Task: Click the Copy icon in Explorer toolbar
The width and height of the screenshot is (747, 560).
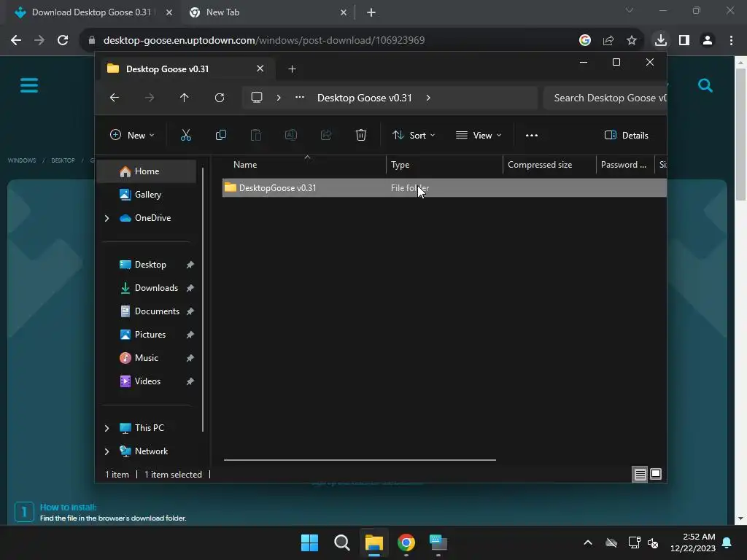Action: (x=220, y=135)
